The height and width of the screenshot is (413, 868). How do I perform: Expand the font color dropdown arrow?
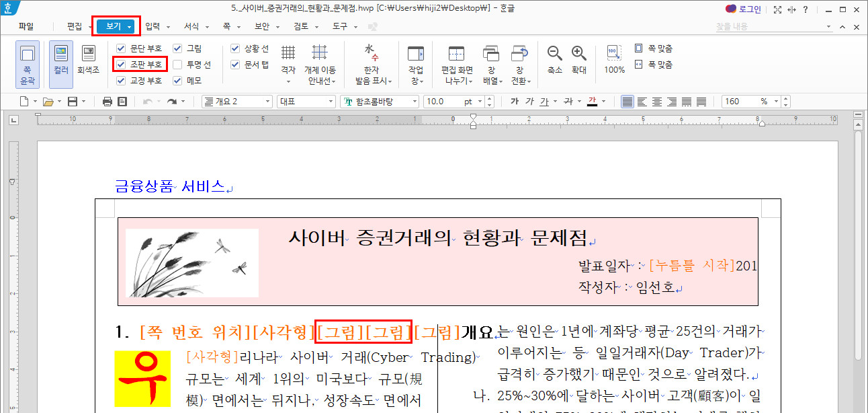tap(604, 102)
